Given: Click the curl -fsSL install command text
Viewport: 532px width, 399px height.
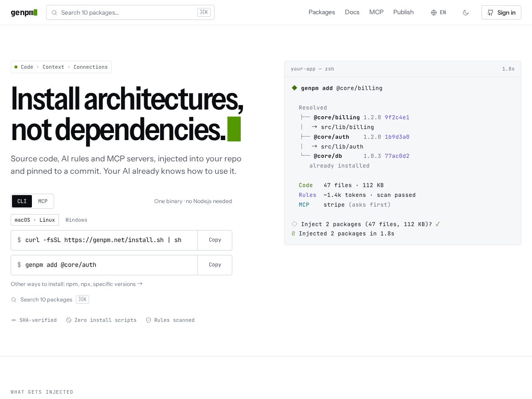Looking at the screenshot, I should [103, 240].
